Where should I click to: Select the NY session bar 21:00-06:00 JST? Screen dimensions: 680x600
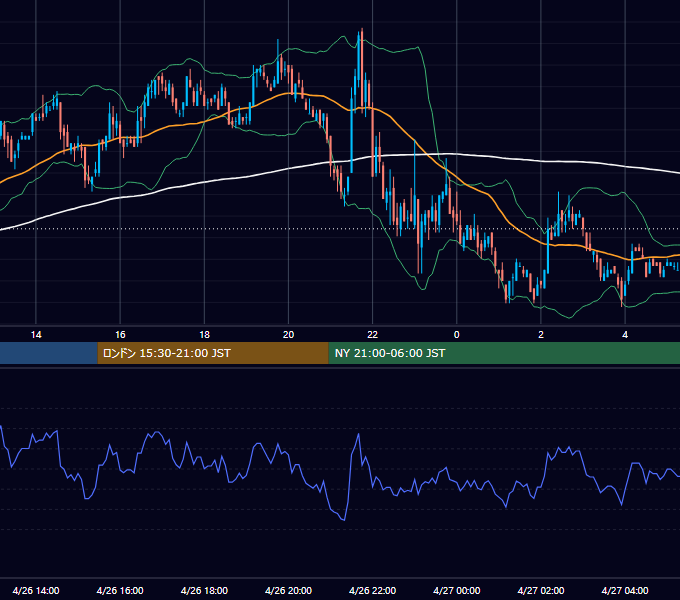[x=504, y=353]
